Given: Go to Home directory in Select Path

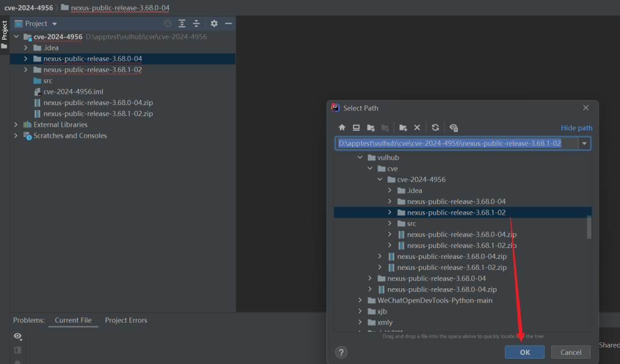Looking at the screenshot, I should [342, 127].
